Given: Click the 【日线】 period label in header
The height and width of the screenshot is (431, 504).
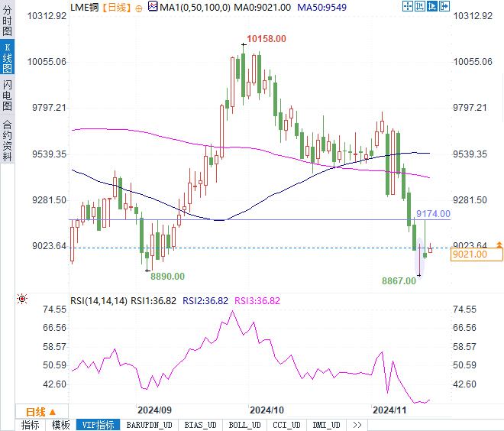Looking at the screenshot, I should coord(117,8).
